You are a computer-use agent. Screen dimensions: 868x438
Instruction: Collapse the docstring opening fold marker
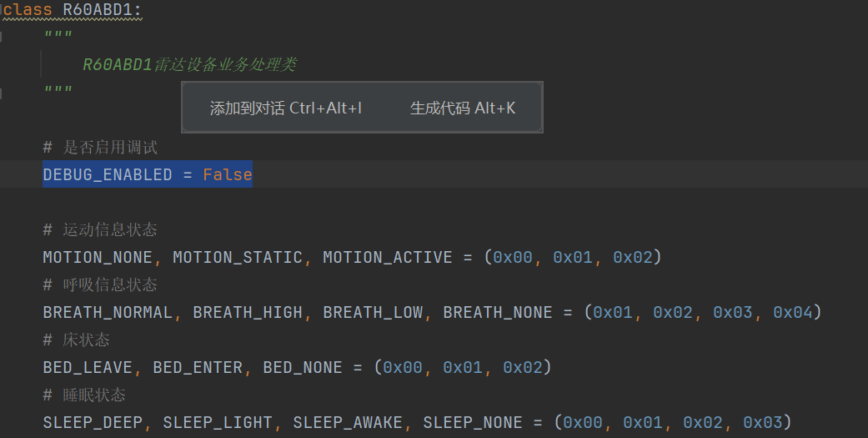[x=2, y=37]
